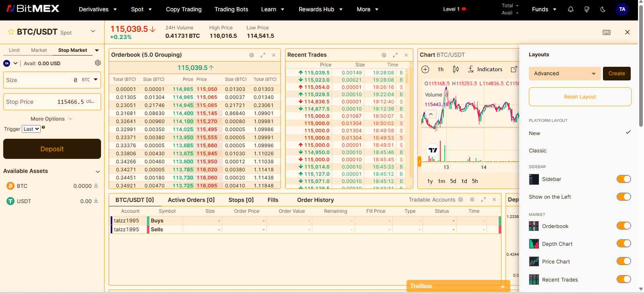
Task: Switch to Market order tab
Action: coord(39,50)
